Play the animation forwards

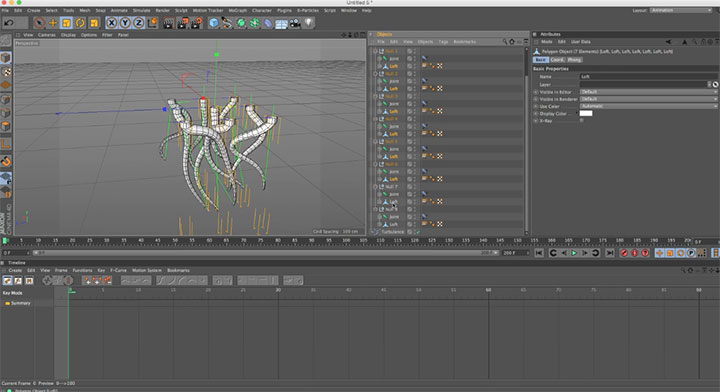574,253
